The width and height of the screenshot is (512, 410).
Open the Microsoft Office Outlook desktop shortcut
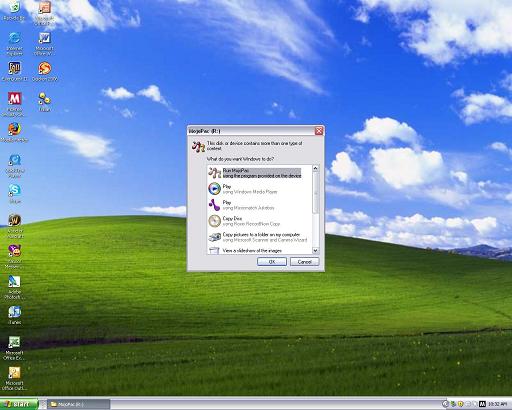14,379
